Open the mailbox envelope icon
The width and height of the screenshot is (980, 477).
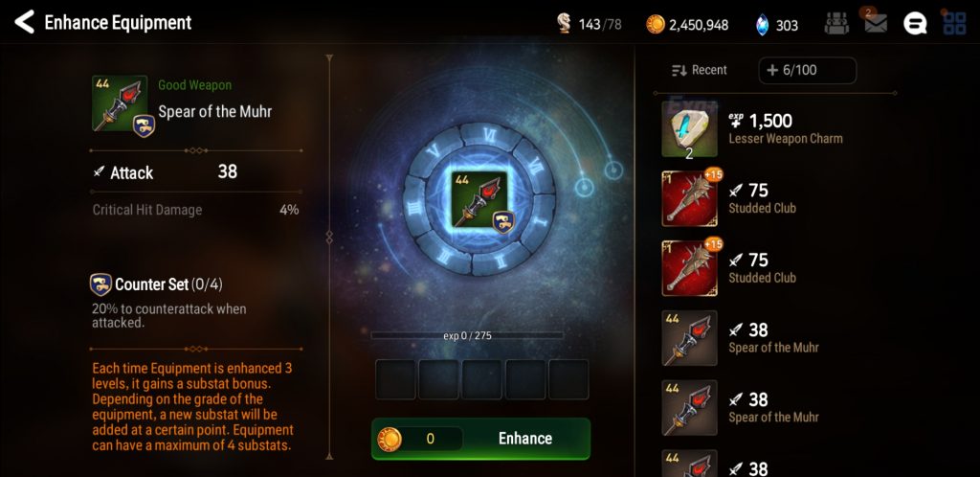876,24
